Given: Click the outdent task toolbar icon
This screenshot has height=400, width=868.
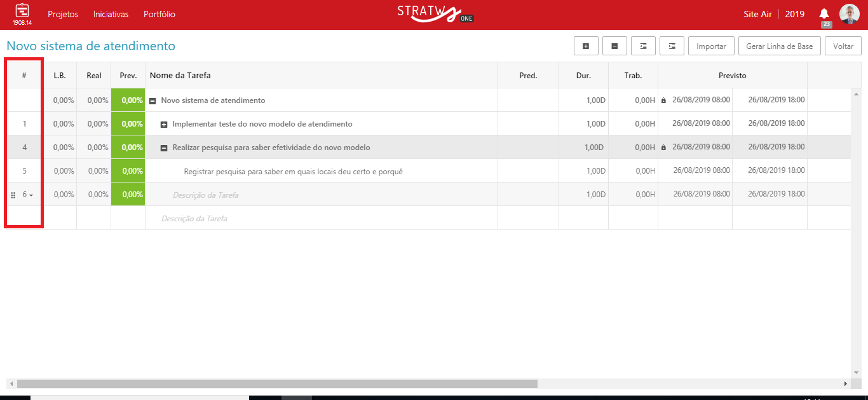Looking at the screenshot, I should [x=643, y=46].
